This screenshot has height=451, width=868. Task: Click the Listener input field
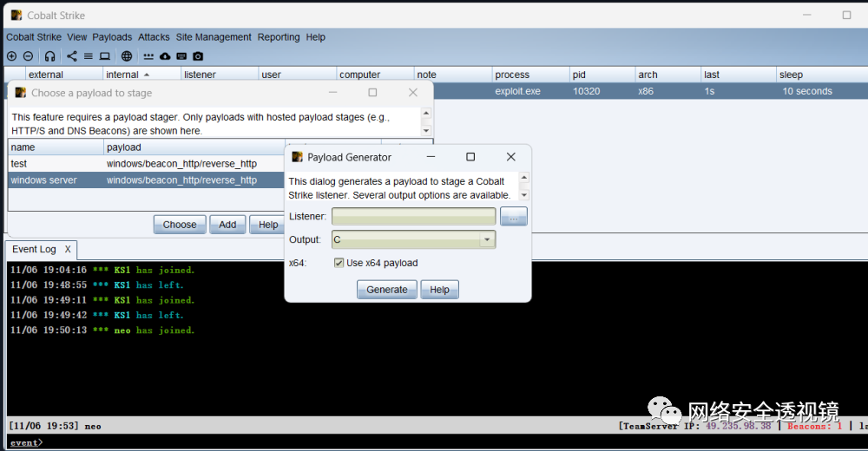(413, 216)
